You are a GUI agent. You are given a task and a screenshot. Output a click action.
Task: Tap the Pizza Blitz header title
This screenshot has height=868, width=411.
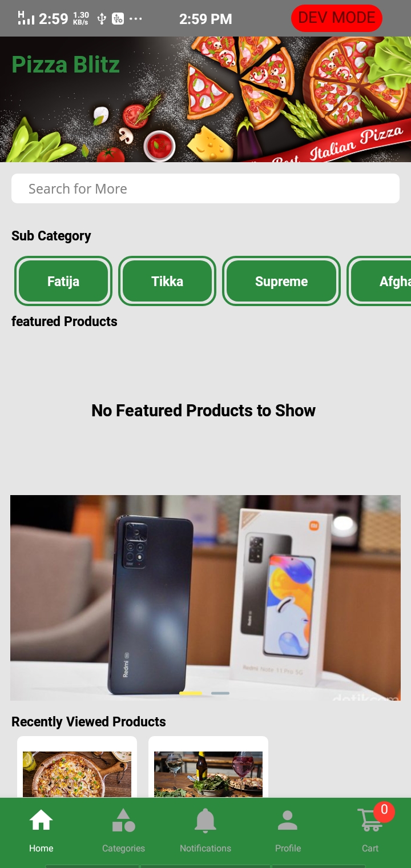[66, 65]
